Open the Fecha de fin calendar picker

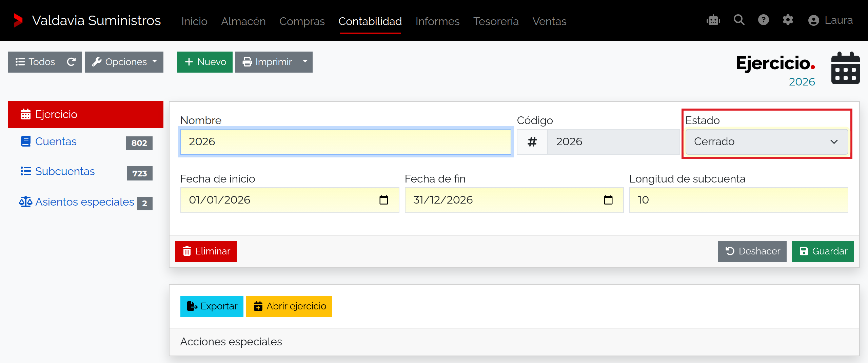pyautogui.click(x=608, y=200)
